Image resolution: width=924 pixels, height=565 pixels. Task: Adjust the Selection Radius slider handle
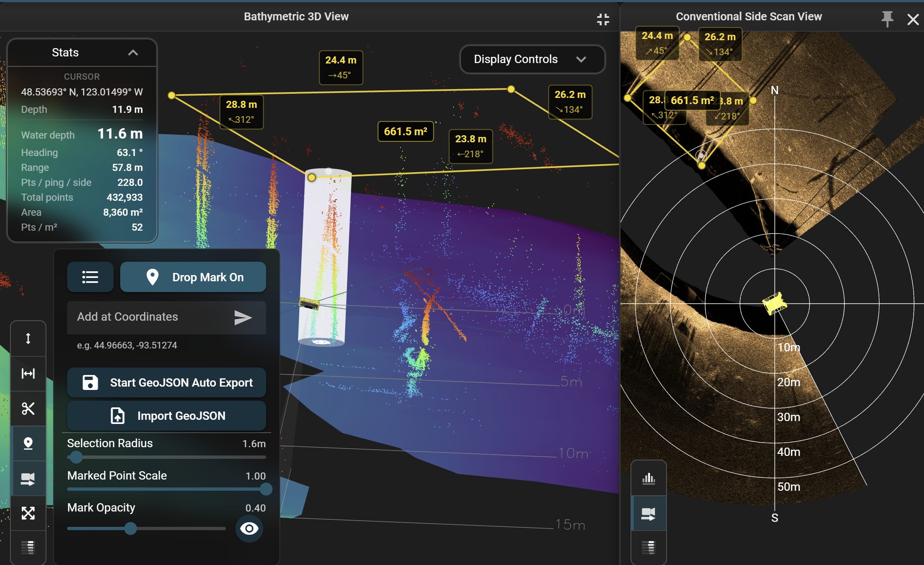pyautogui.click(x=76, y=457)
